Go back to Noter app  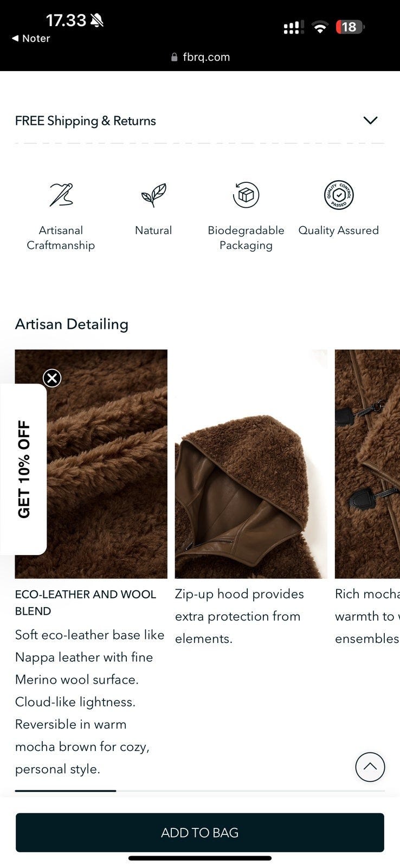click(31, 39)
